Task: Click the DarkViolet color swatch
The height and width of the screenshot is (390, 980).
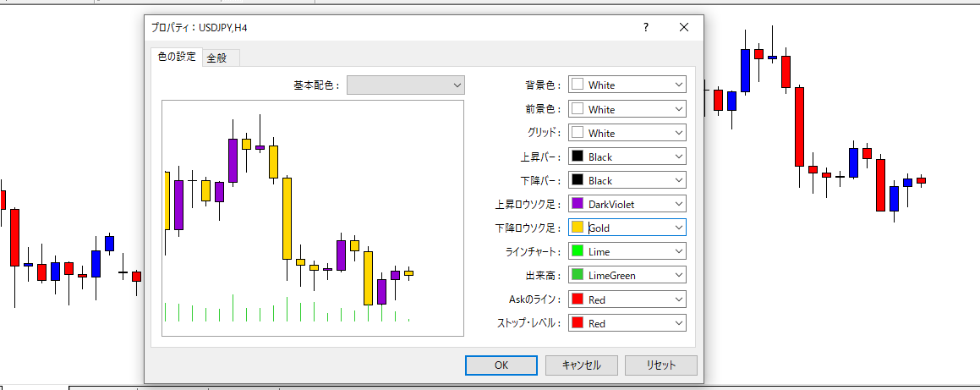Action: coord(578,204)
